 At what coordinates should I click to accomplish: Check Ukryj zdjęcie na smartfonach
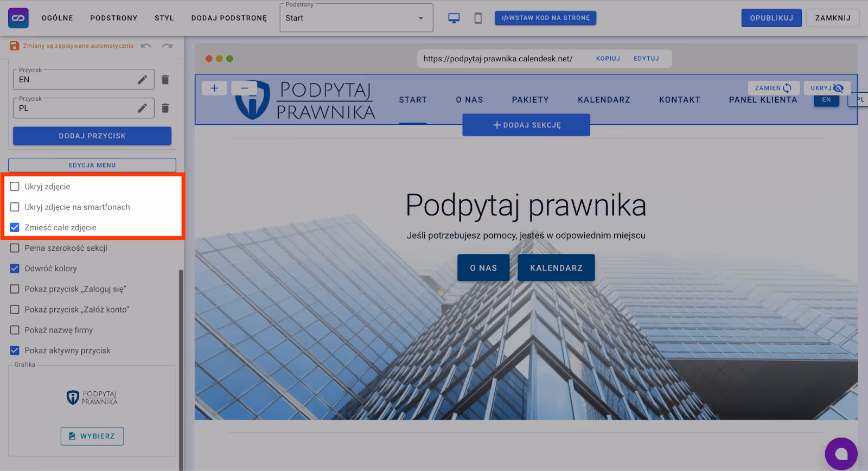point(15,207)
